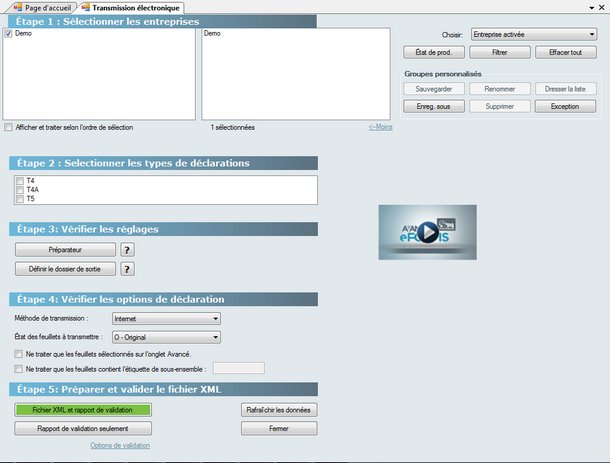Open the Choisir dropdown Entreprise activée
This screenshot has height=463, width=610.
coord(534,35)
